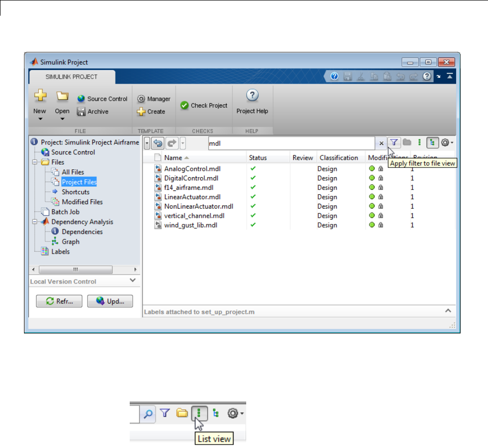
Task: Switch to list view in file toolbar
Action: [x=419, y=142]
